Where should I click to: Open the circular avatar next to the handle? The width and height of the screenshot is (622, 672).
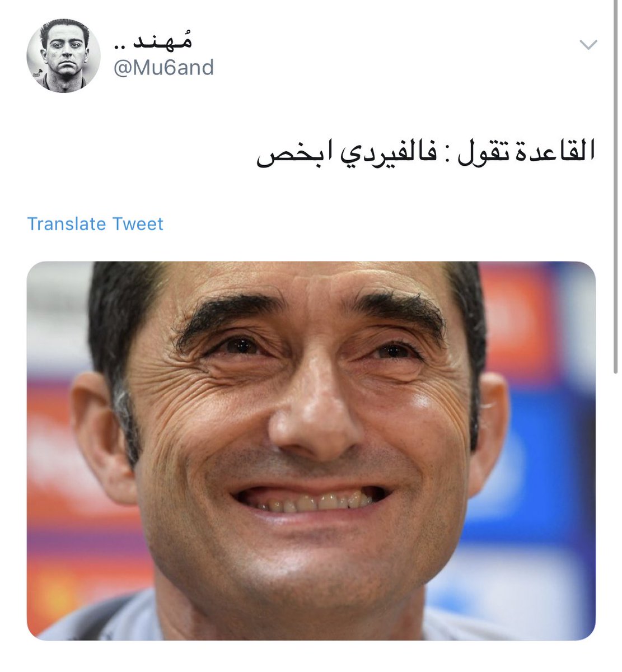63,56
